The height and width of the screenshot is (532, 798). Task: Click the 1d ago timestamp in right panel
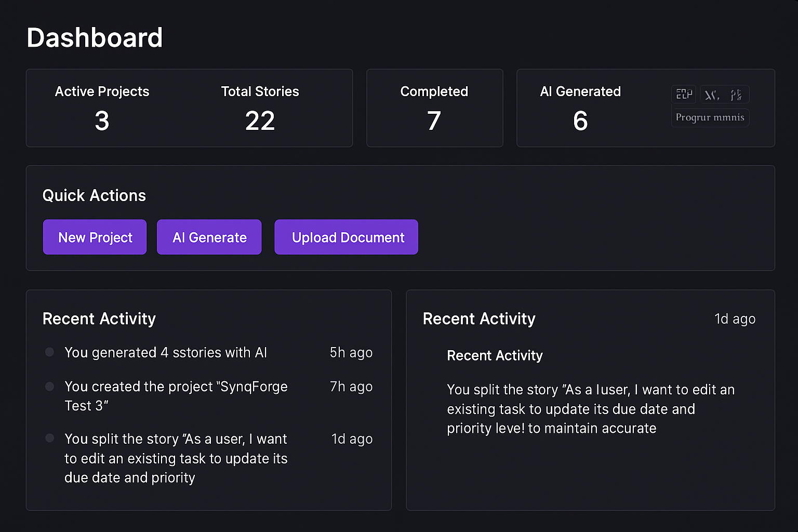pyautogui.click(x=735, y=318)
